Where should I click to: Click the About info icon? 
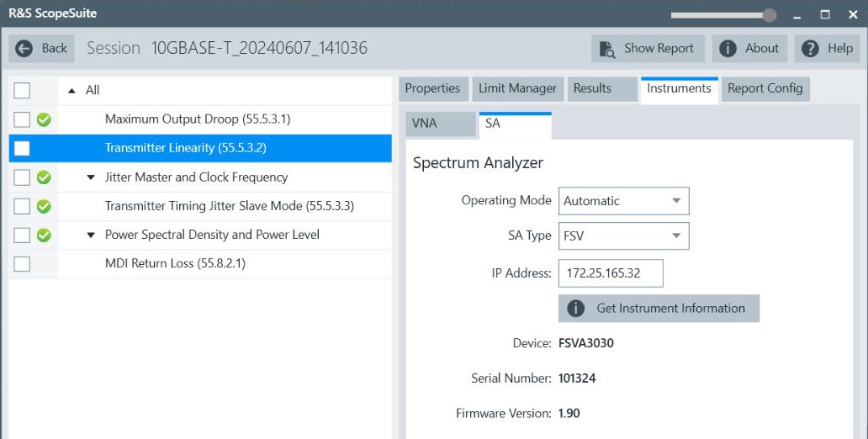tap(728, 49)
